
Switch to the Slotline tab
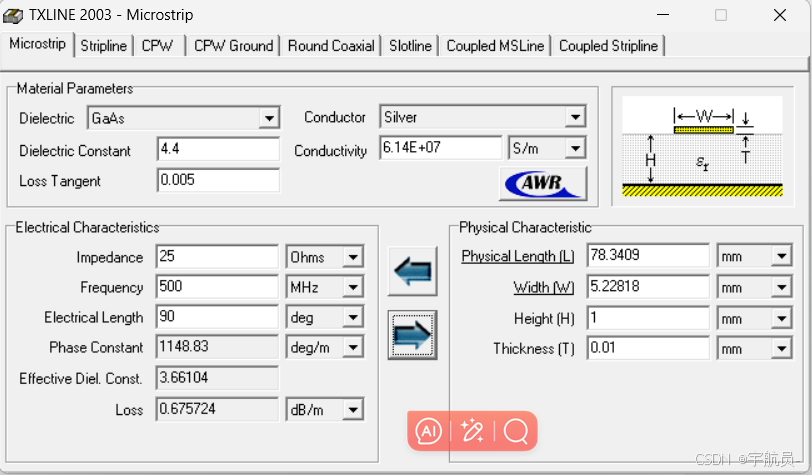click(410, 46)
